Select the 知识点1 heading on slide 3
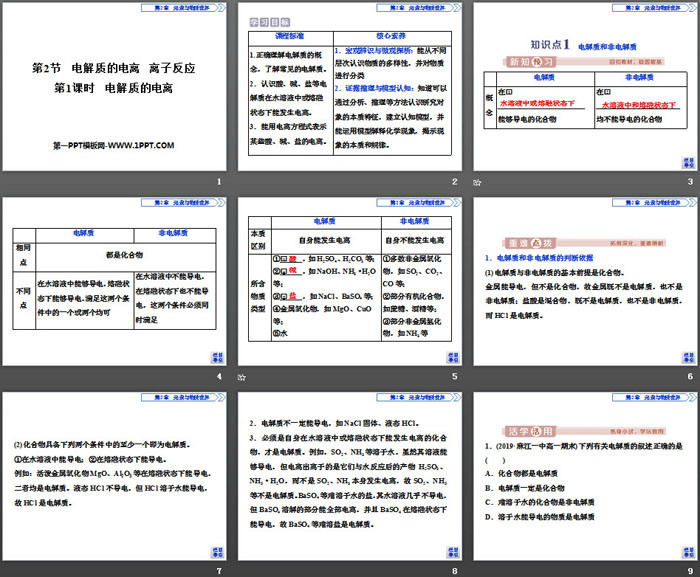700x577 pixels. [x=548, y=46]
